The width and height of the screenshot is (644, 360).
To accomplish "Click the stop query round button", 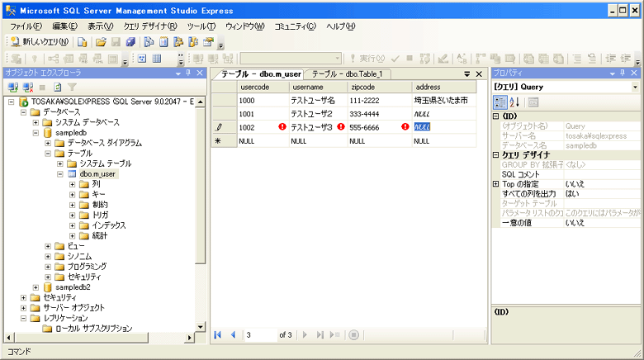I will click(x=353, y=335).
